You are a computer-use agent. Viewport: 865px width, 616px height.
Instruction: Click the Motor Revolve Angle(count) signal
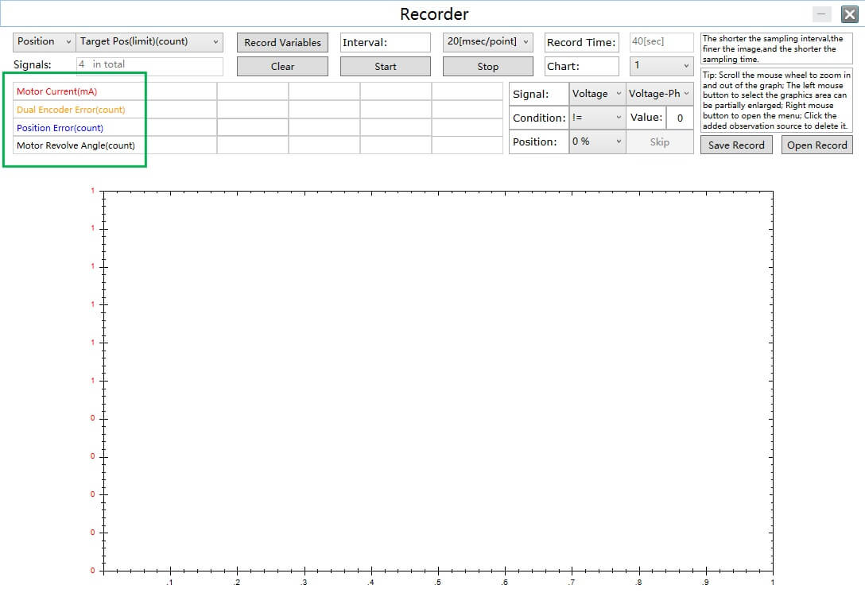[x=76, y=145]
